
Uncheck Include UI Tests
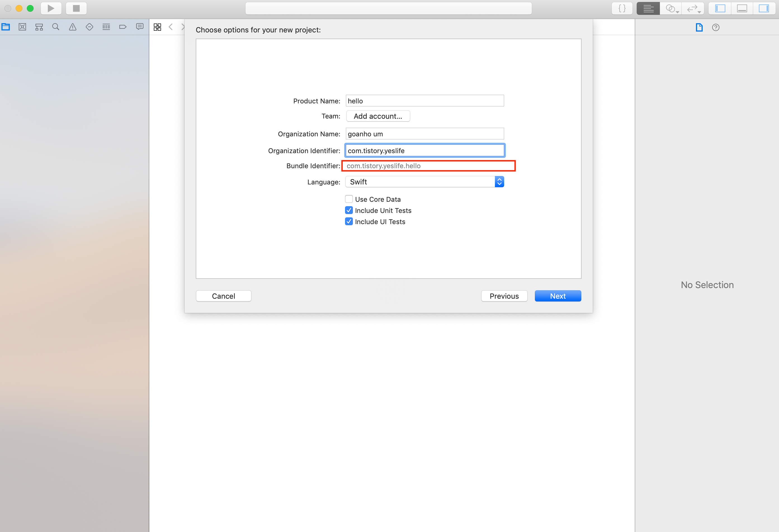(349, 222)
